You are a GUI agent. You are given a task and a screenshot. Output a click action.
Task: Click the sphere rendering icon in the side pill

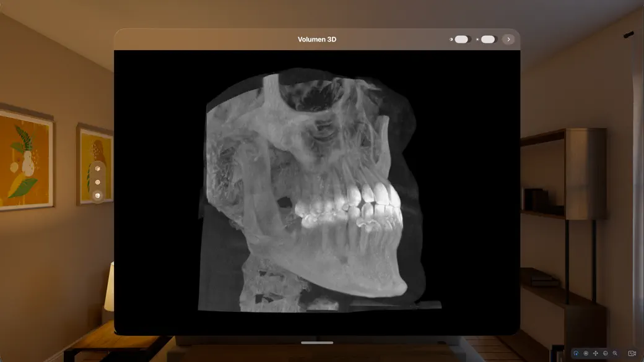[98, 181]
